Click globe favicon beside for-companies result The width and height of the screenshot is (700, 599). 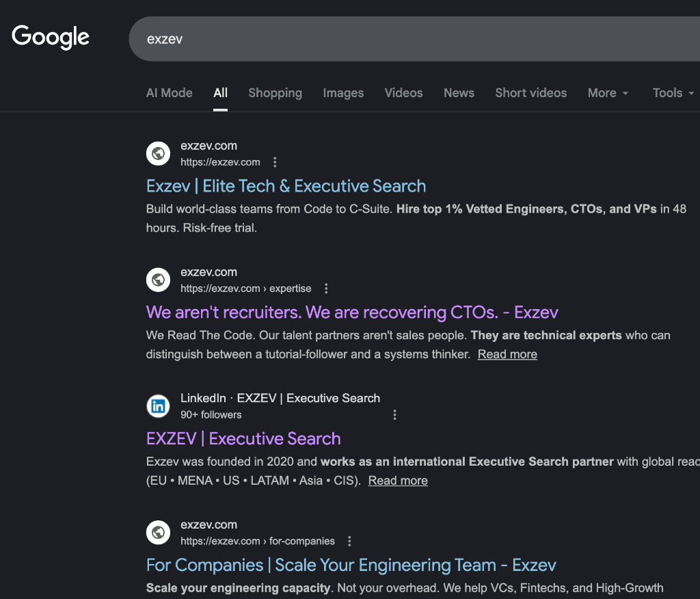(158, 533)
